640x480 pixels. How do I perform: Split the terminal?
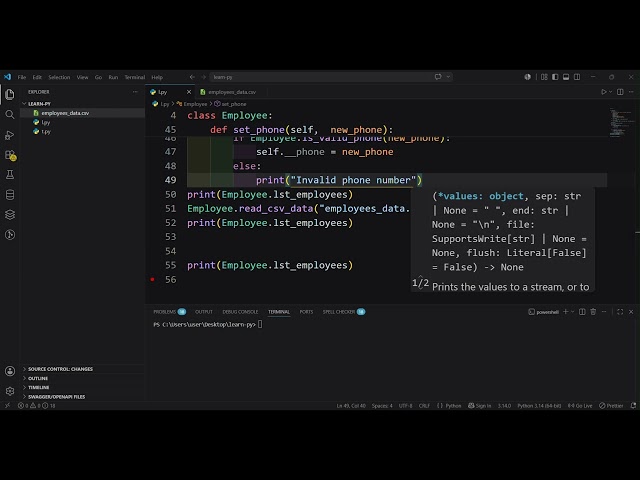pos(582,312)
